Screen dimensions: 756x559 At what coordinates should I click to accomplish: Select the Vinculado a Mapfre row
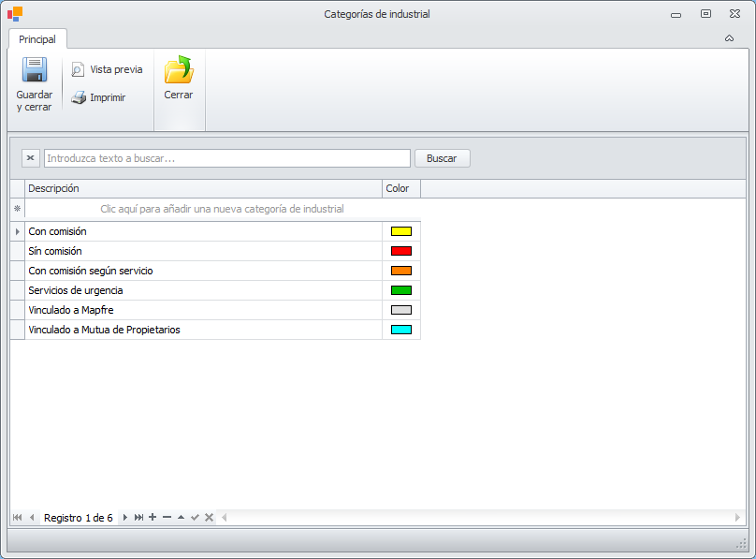point(215,310)
